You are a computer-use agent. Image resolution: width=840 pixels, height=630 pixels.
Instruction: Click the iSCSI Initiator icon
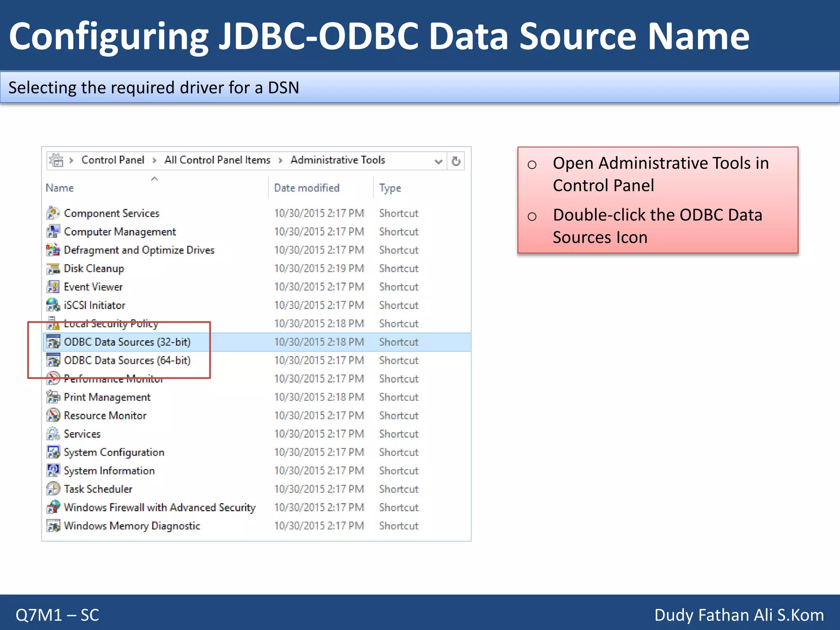(53, 305)
